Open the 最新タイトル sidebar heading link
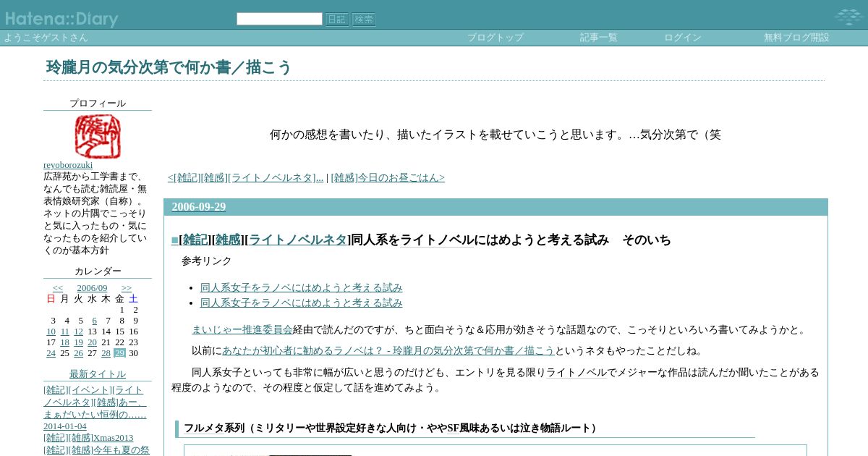 [x=98, y=374]
